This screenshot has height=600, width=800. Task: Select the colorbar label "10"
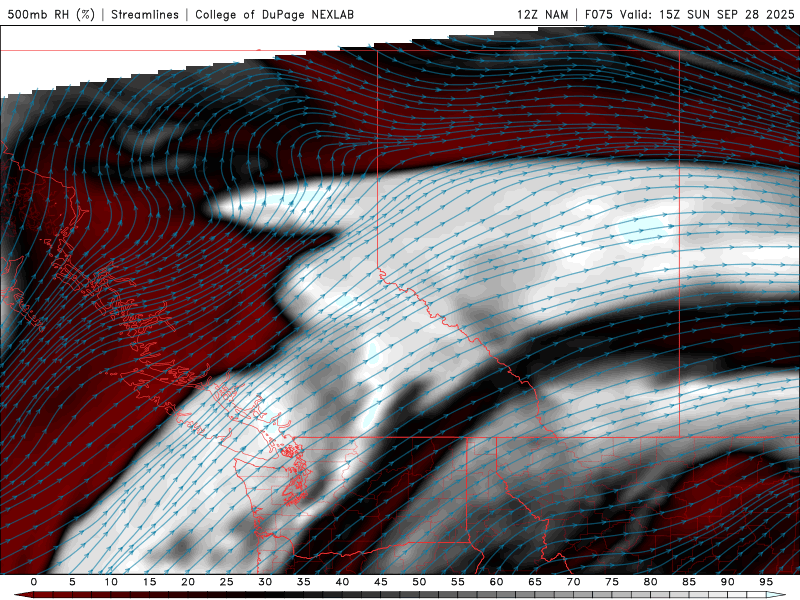[111, 582]
